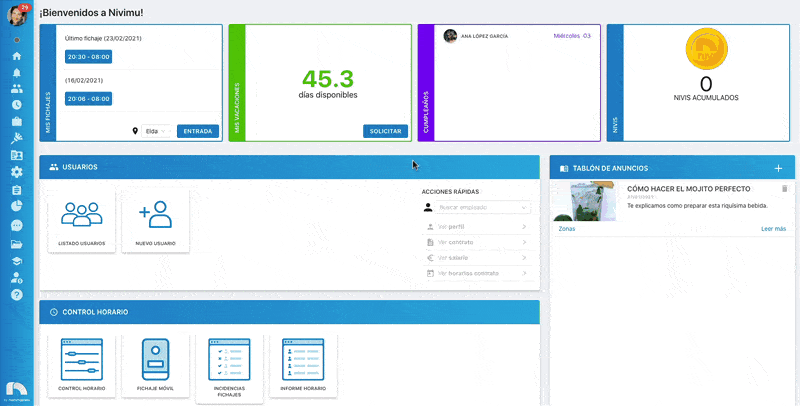The height and width of the screenshot is (406, 800).
Task: Click the CONTROL HORARIO panel header
Action: point(289,312)
